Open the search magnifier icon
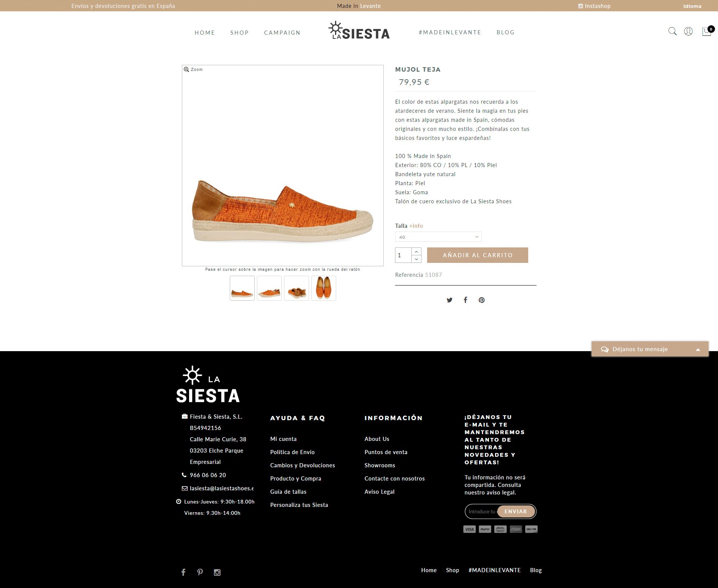 672,31
